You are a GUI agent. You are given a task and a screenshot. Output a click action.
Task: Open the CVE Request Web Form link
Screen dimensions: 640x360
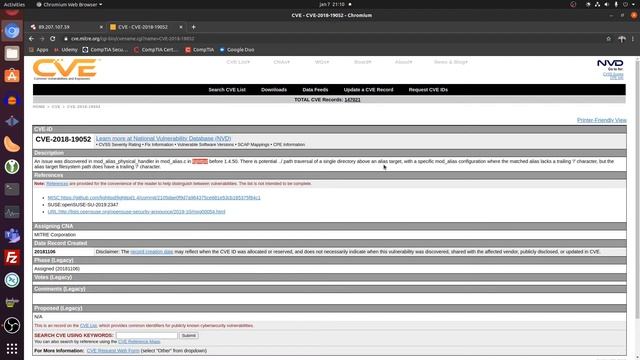[x=113, y=351]
